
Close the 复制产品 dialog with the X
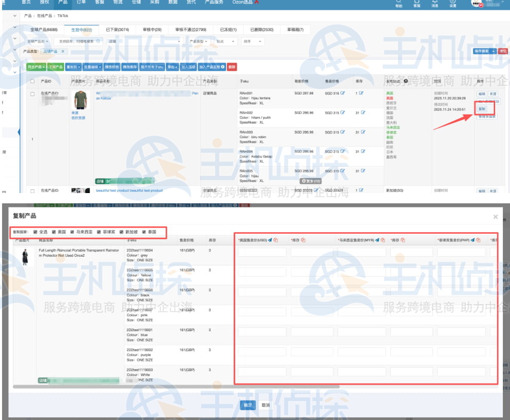click(x=496, y=217)
